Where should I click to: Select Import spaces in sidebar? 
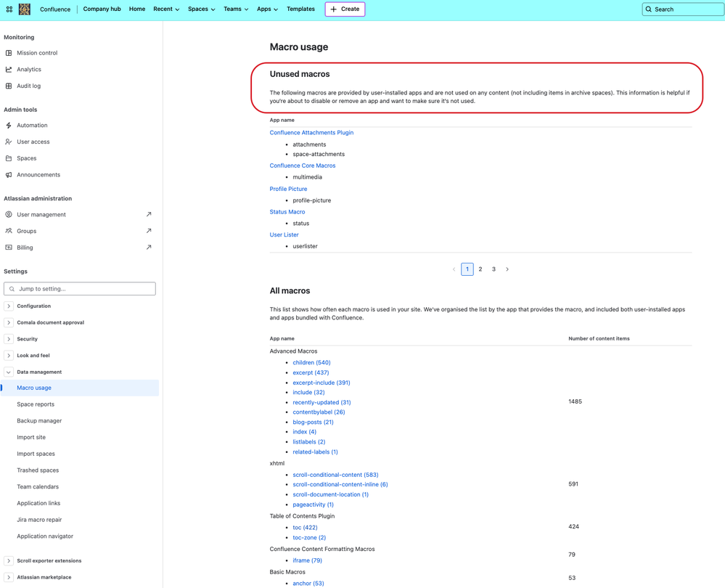[36, 454]
